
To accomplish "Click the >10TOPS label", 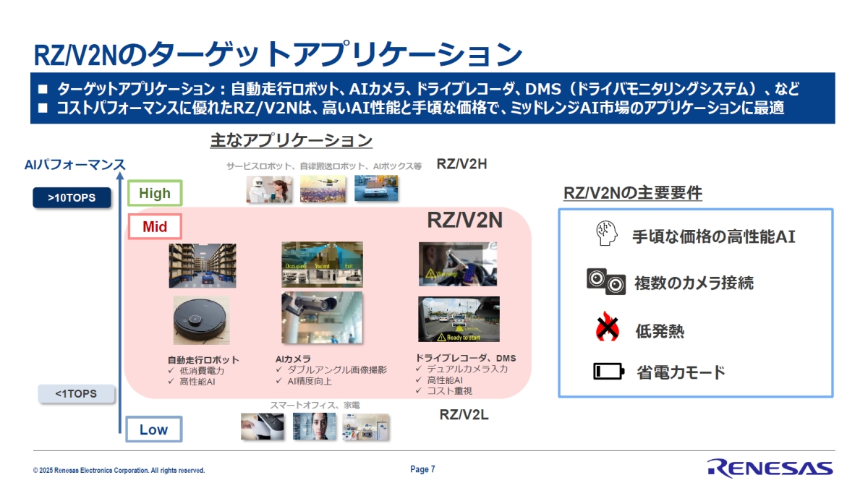I will click(72, 197).
